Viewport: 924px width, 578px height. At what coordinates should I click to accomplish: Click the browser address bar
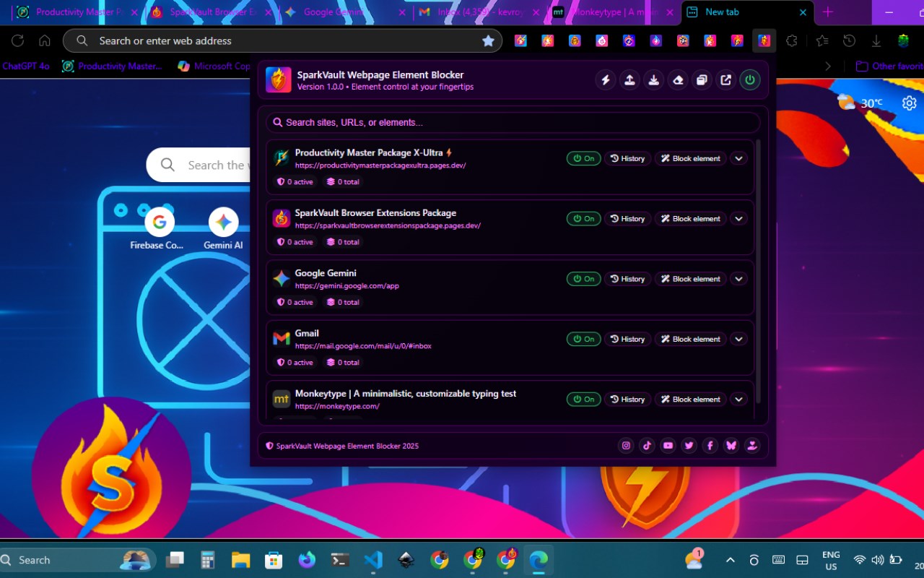pos(282,41)
